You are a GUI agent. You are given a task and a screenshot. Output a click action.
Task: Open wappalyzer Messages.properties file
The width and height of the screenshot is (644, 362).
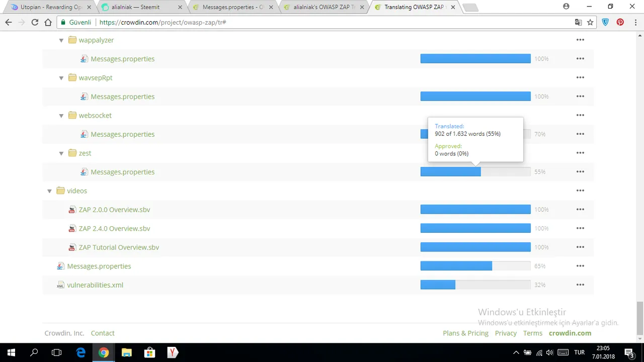pos(122,59)
